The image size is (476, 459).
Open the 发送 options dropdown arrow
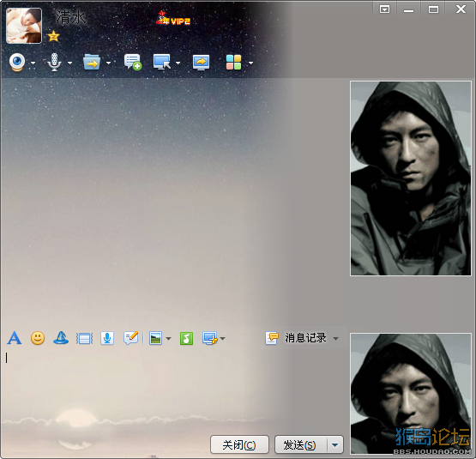(335, 445)
